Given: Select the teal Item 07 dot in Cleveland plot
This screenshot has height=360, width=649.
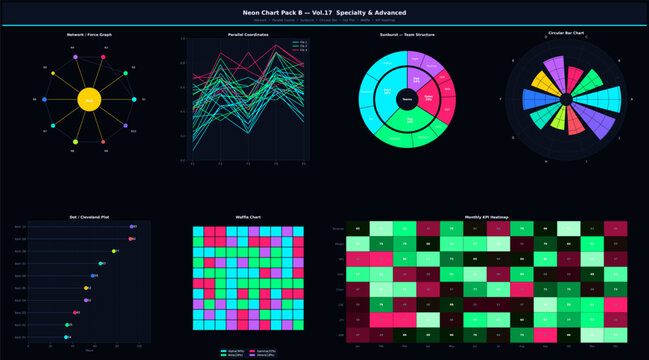Looking at the screenshot, I should click(101, 264).
